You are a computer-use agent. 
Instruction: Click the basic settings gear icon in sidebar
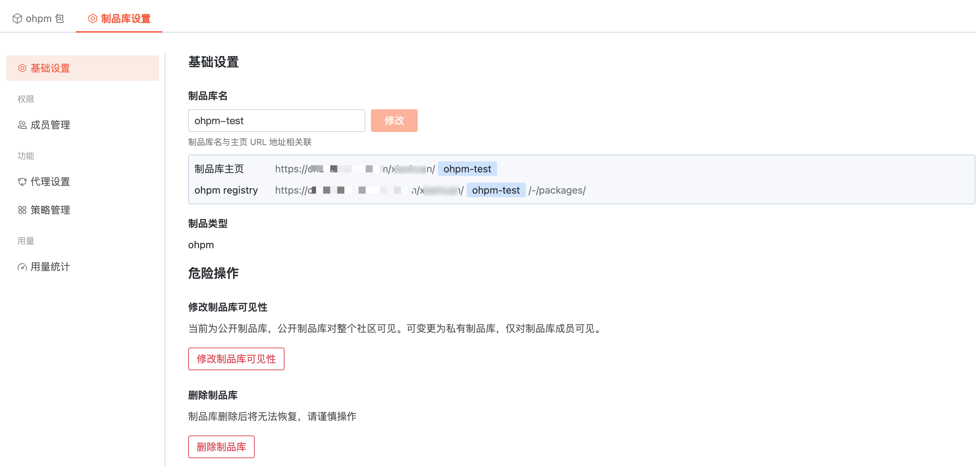22,68
